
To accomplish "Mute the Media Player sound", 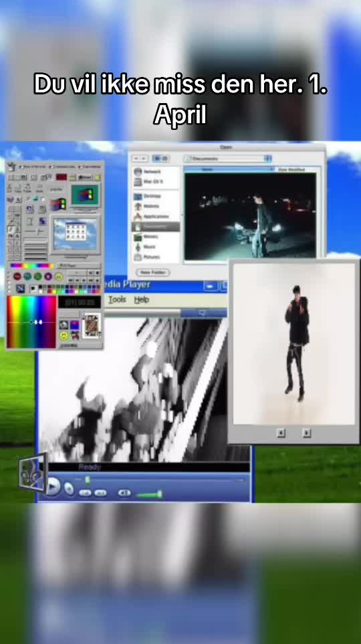I will [124, 493].
